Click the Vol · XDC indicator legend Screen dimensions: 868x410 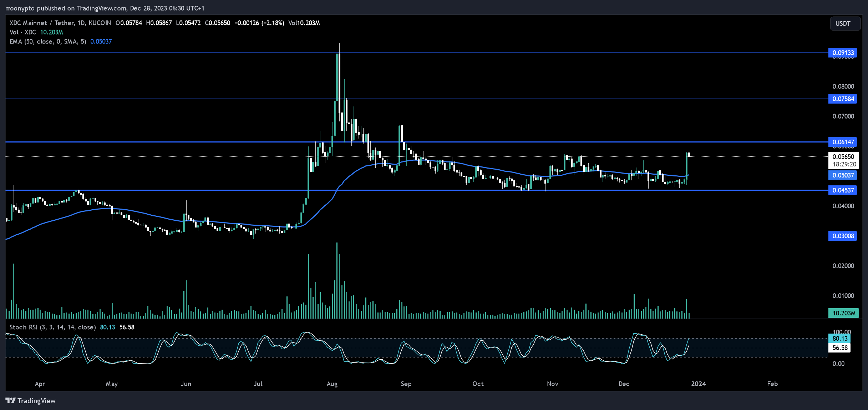click(x=23, y=32)
